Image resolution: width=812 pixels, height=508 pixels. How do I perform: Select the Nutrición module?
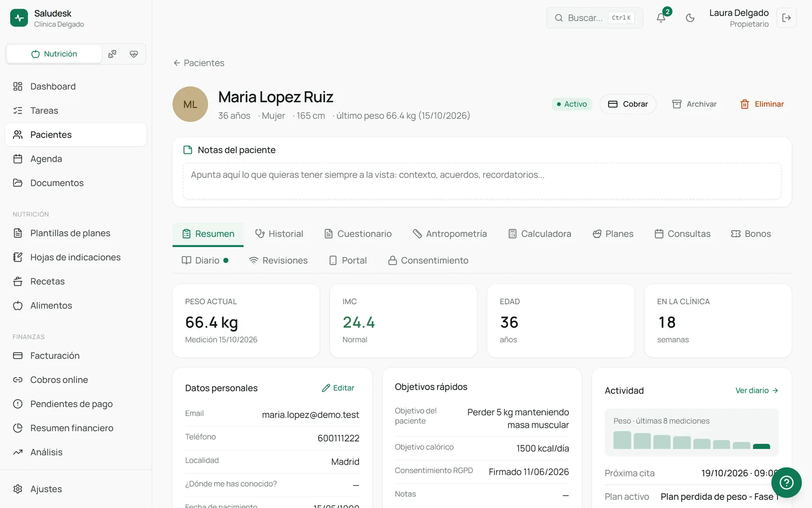[54, 54]
